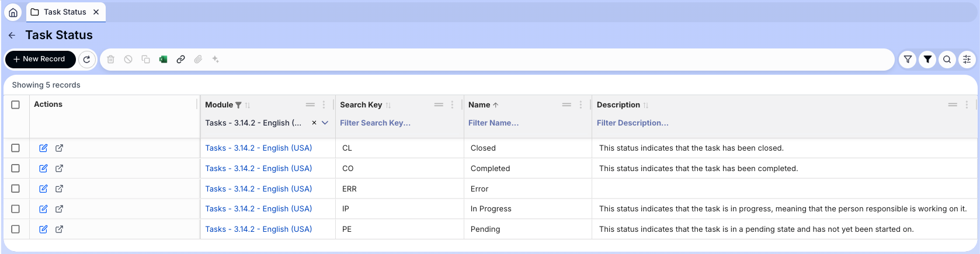Go to the Home tab
This screenshot has height=254, width=980.
(13, 12)
